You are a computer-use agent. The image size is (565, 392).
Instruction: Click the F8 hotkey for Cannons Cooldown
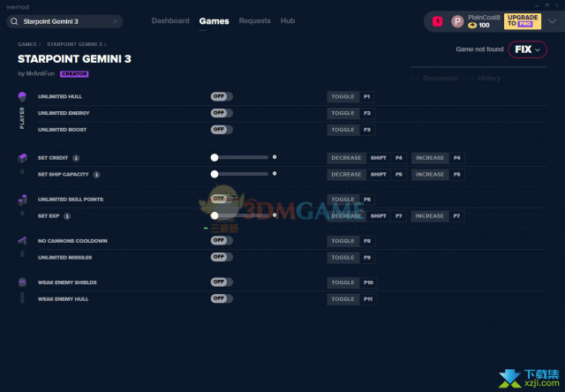[367, 241]
